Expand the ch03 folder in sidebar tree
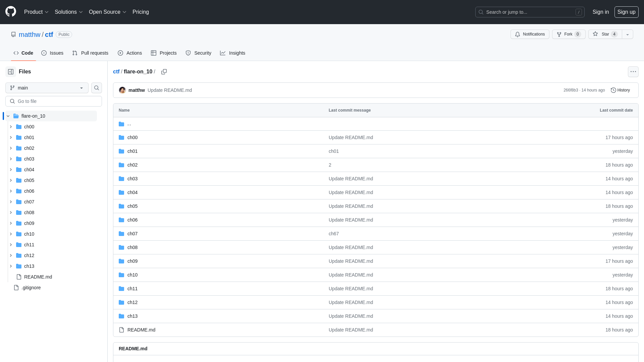Viewport: 644px width, 362px height. click(11, 159)
